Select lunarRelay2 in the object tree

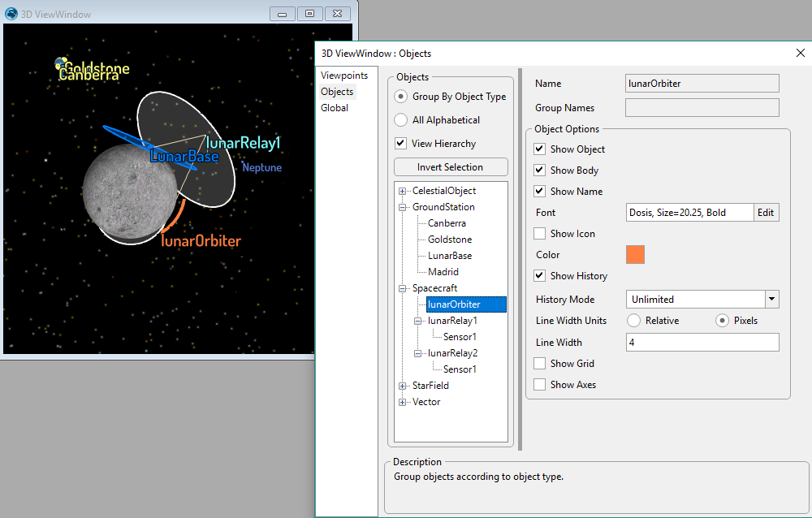point(452,352)
